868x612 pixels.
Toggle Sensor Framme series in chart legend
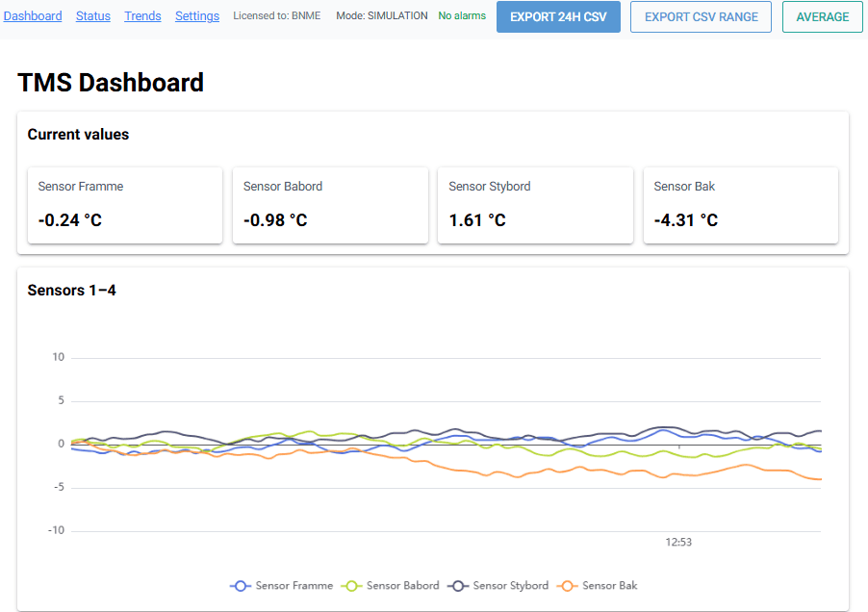[x=281, y=585]
